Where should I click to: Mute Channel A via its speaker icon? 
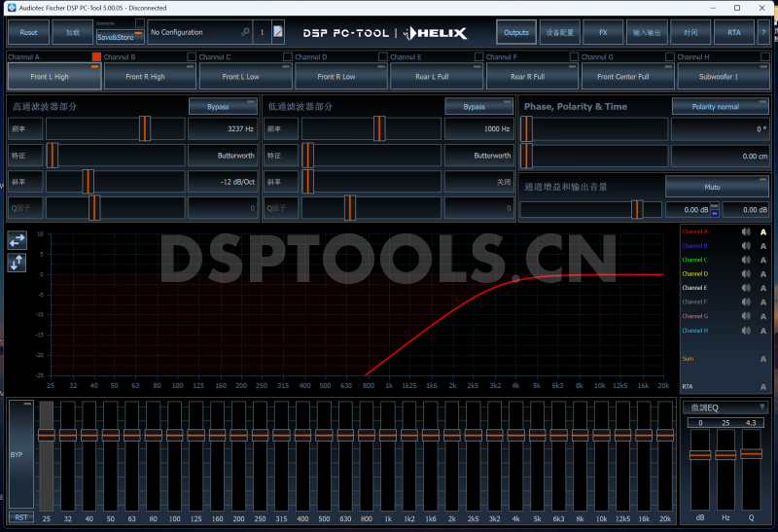(x=746, y=231)
